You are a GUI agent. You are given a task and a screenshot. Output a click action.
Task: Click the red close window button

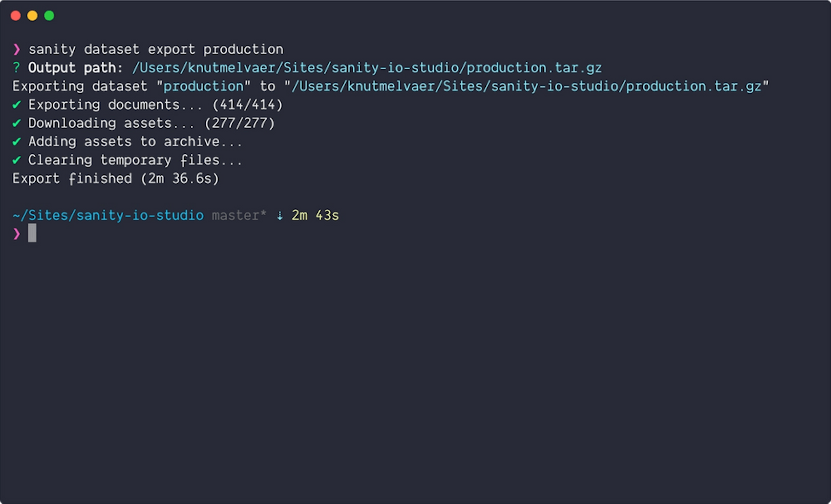click(16, 16)
